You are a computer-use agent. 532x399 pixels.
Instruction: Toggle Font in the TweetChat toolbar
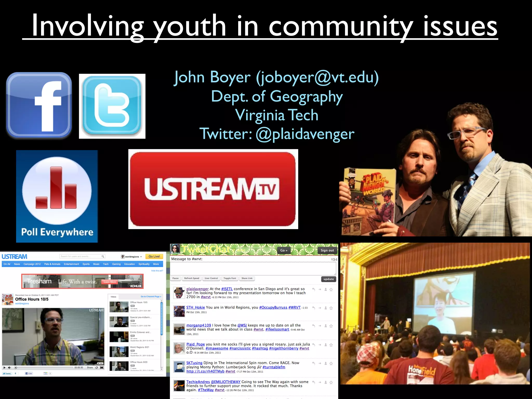[x=230, y=278]
